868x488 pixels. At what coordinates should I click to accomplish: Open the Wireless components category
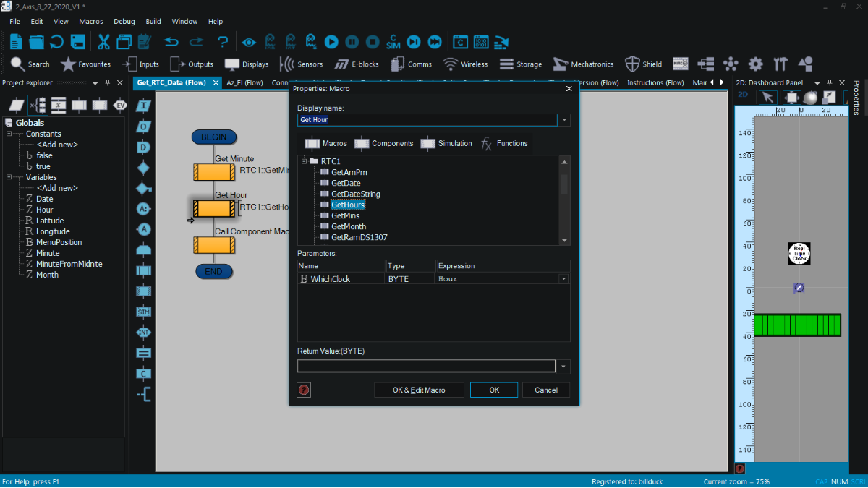click(x=465, y=64)
